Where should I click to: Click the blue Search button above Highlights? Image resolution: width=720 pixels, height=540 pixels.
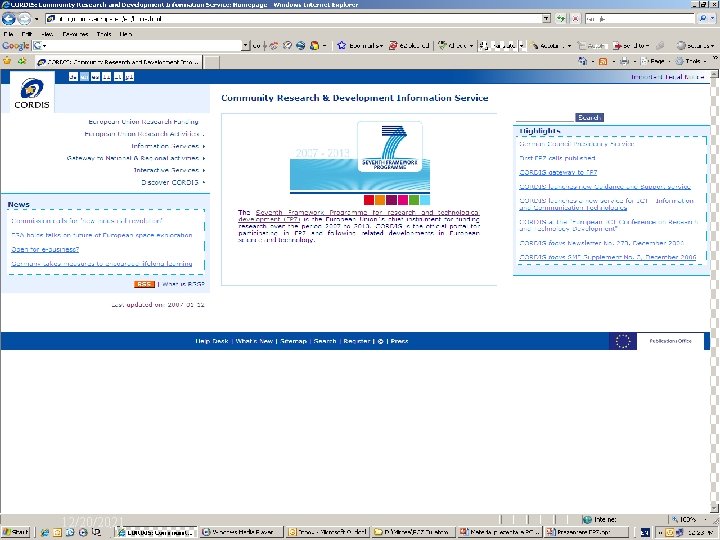click(x=590, y=118)
